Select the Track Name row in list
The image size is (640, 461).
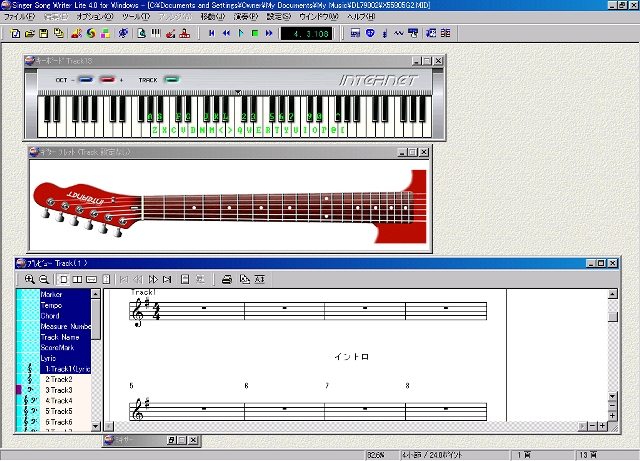click(65, 337)
